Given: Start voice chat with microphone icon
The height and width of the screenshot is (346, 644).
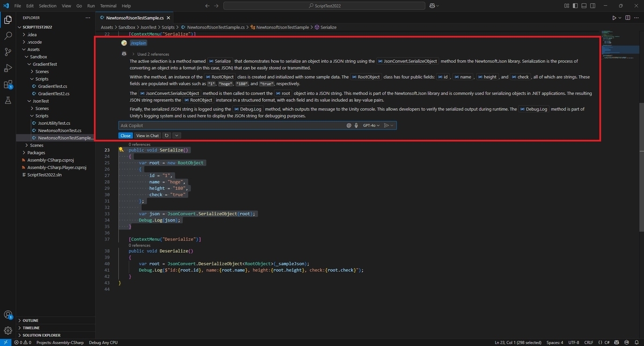Looking at the screenshot, I should (x=356, y=126).
